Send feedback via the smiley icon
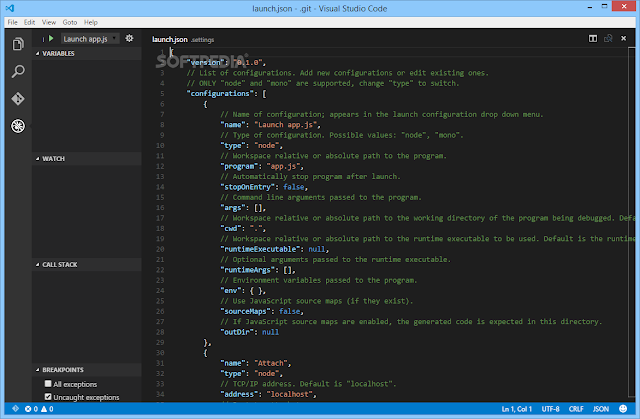The width and height of the screenshot is (640, 419). tap(623, 409)
